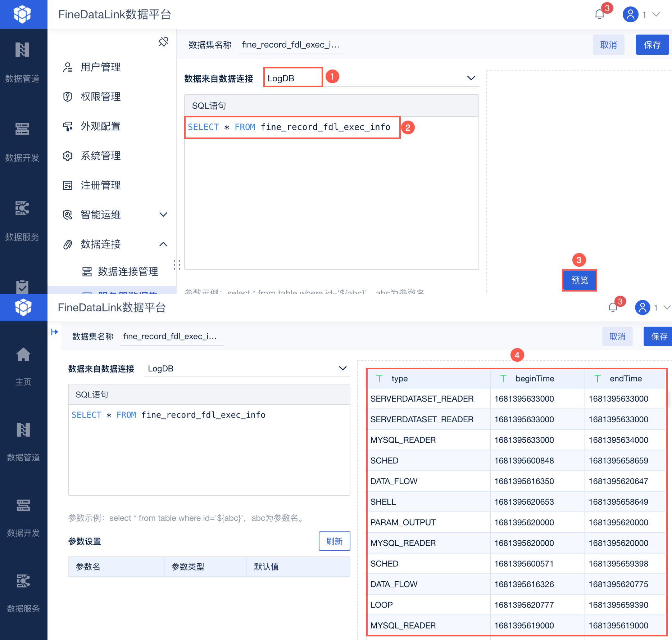Open the user menu chevron in lower screenshot
This screenshot has height=640, width=672.
coord(667,307)
